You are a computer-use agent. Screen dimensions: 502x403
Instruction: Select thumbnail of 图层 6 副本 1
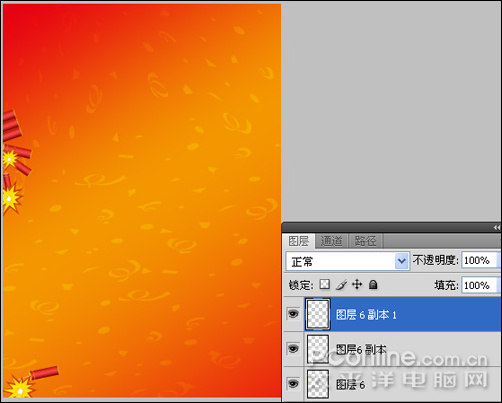click(318, 314)
